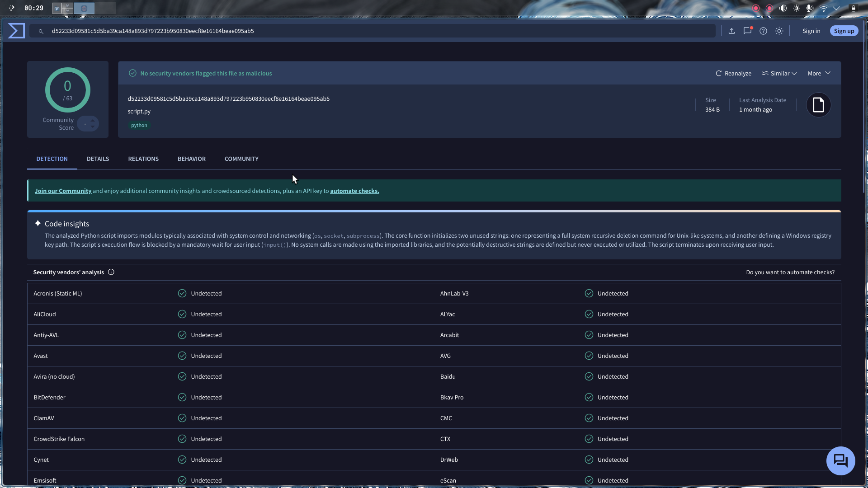Switch to the BEHAVIOR tab
Image resolution: width=868 pixels, height=488 pixels.
pos(191,159)
